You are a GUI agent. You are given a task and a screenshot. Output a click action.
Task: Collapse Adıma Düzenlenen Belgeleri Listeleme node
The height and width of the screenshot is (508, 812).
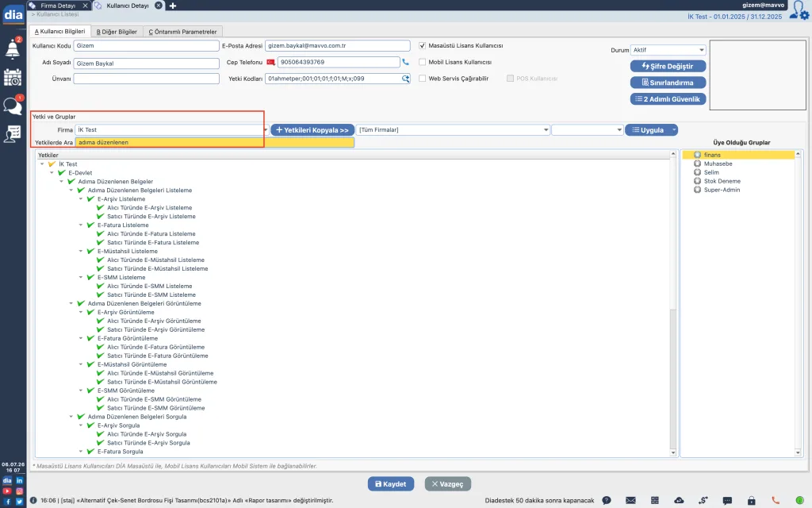(x=71, y=190)
